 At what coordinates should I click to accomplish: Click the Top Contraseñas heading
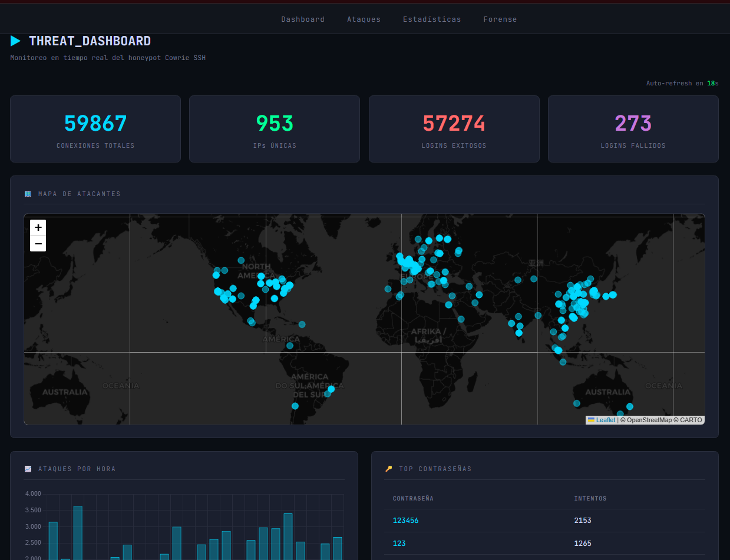435,469
